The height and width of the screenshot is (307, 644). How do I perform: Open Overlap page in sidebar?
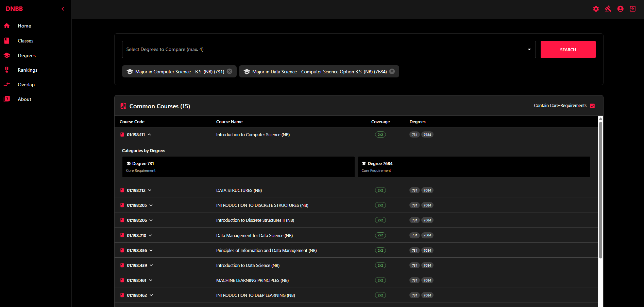click(x=26, y=85)
